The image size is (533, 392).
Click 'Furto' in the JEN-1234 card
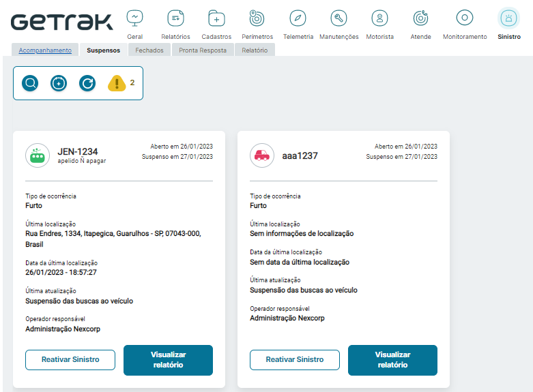pos(33,205)
